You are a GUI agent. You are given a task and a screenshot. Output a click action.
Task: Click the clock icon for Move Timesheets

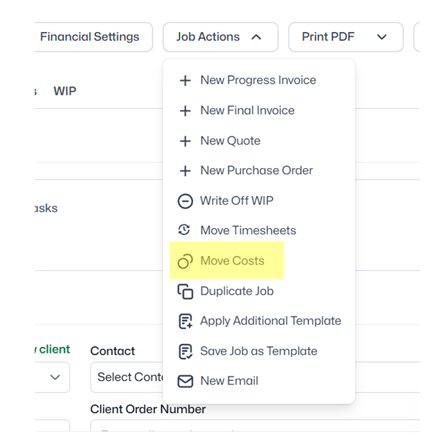coord(184,230)
